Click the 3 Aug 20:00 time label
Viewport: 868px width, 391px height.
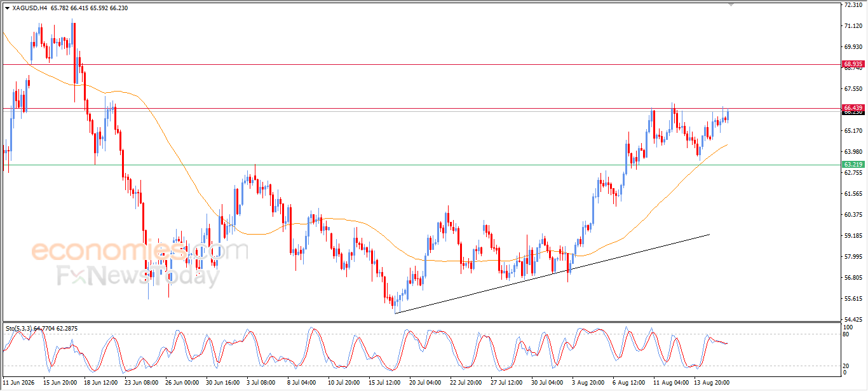click(588, 383)
